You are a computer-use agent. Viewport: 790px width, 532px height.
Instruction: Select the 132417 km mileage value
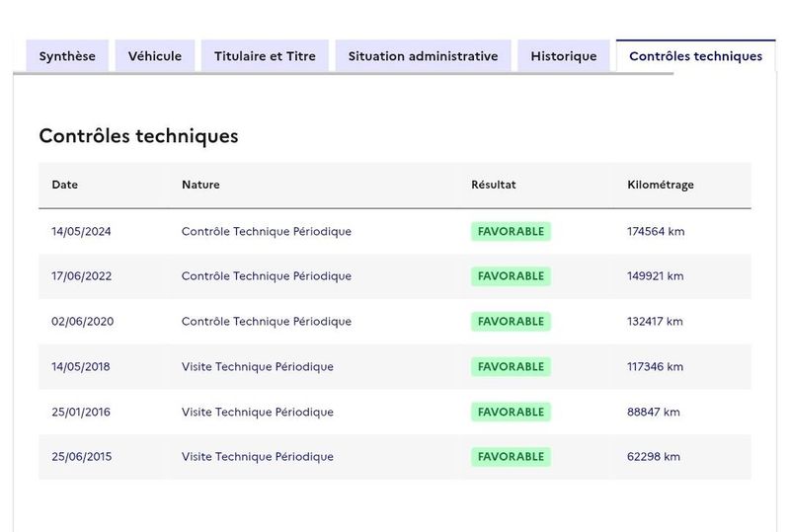(655, 322)
